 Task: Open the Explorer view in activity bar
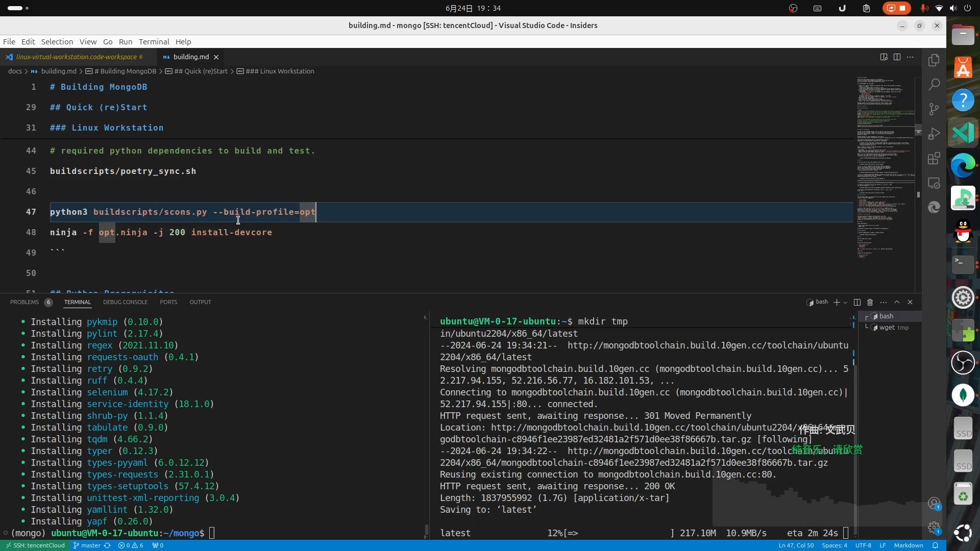[x=934, y=60]
